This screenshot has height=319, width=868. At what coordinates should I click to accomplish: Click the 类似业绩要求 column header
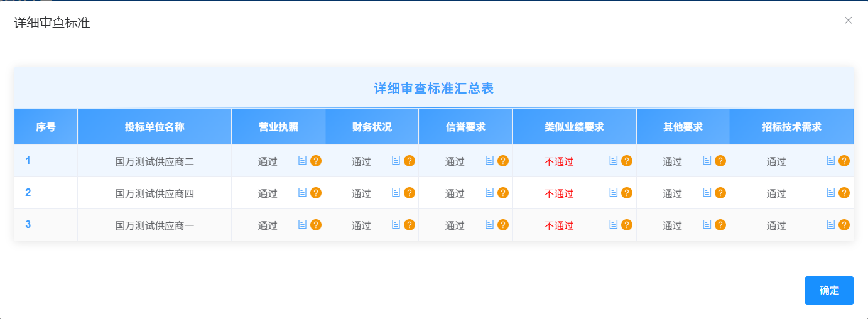coord(574,127)
